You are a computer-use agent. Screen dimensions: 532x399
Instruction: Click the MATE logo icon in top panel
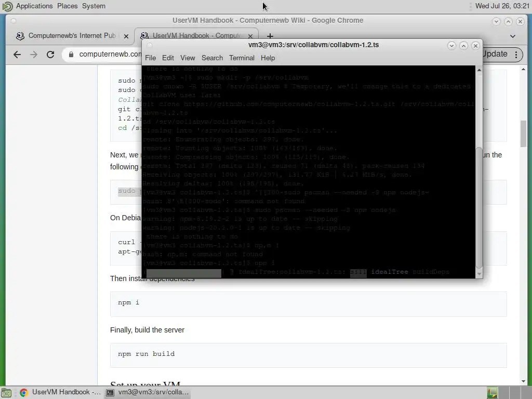[x=7, y=6]
